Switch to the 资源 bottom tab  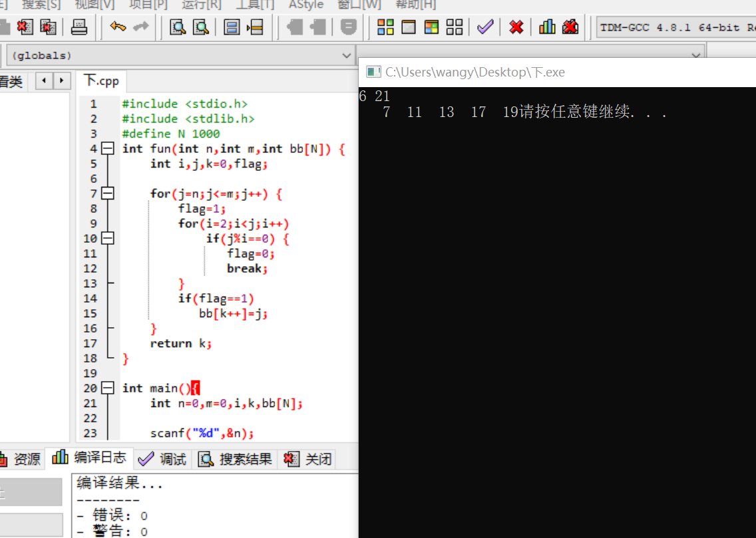tap(21, 459)
